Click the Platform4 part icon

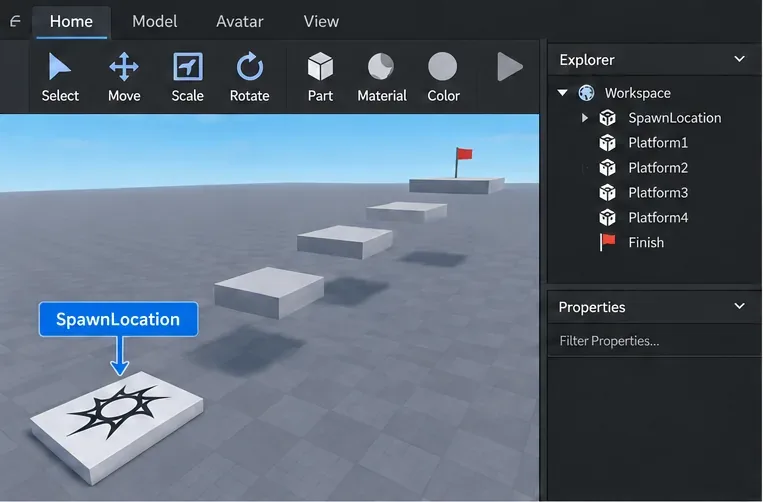607,217
